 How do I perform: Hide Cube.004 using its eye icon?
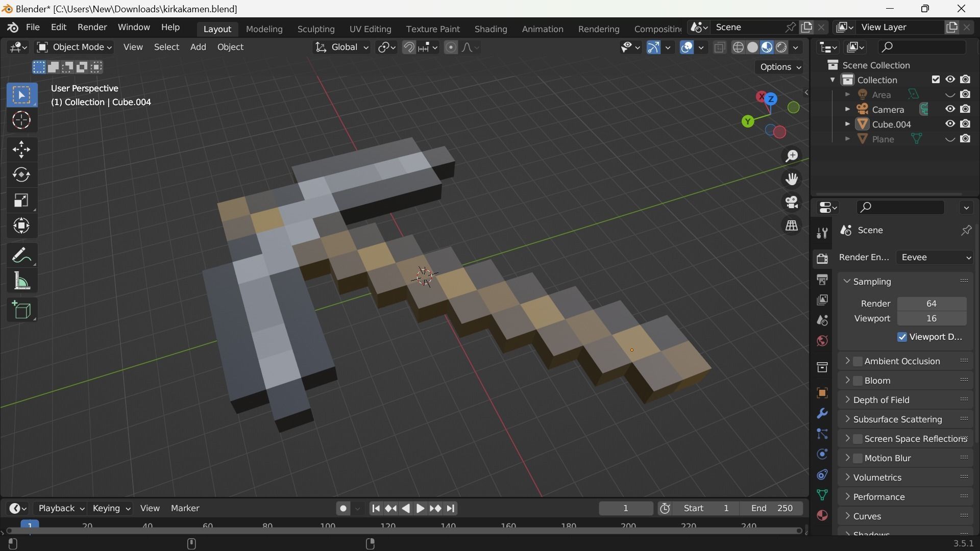point(950,124)
